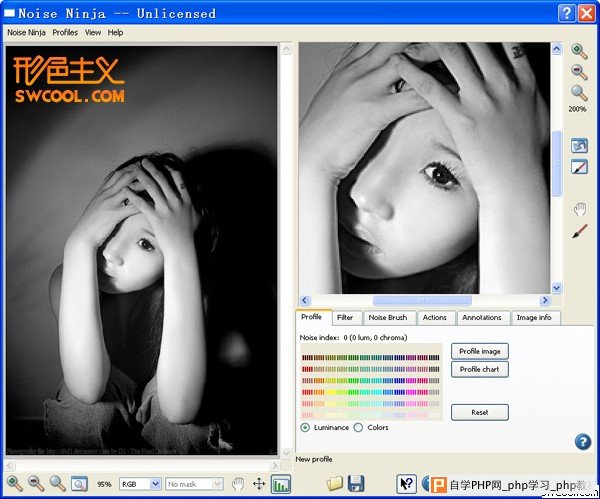Click the color calibration chart swatches
The height and width of the screenshot is (499, 600).
[371, 382]
